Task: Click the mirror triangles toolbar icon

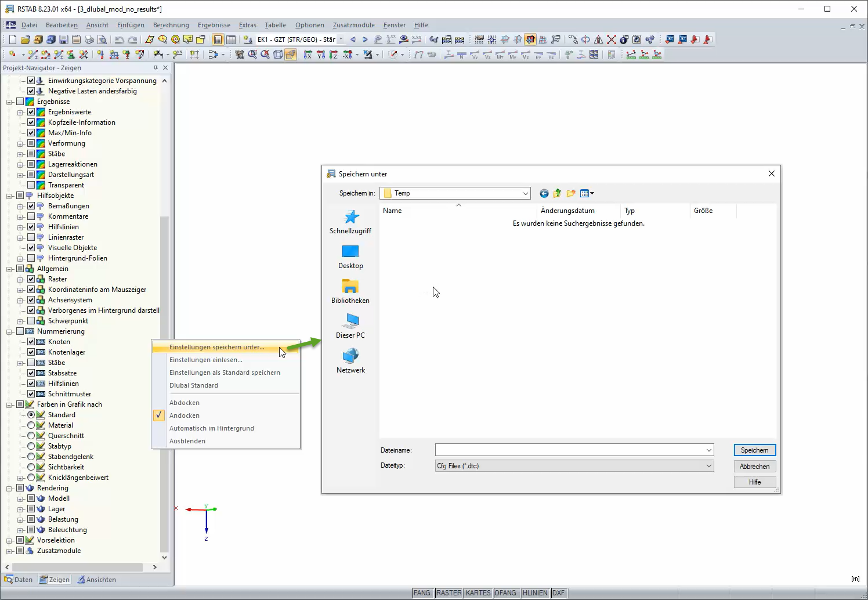Action: click(x=599, y=39)
